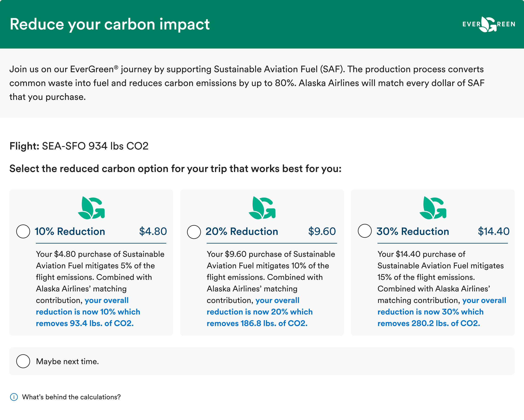
Task: Click the text removes 186.8 lbs. of CO2
Action: 257,323
